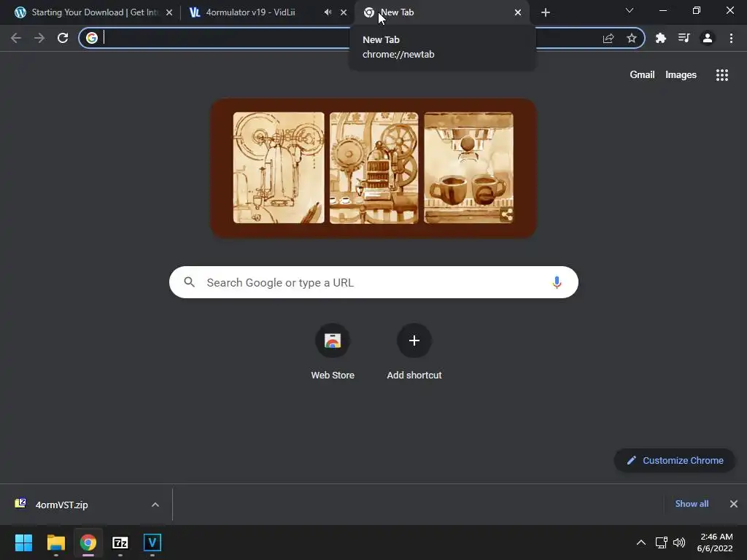Open the Gmail link

coord(642,75)
